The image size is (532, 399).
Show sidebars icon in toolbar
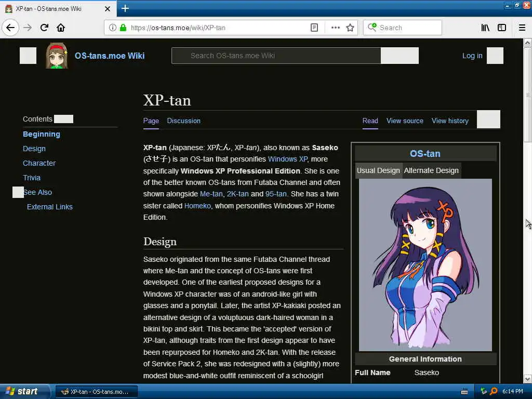point(502,28)
